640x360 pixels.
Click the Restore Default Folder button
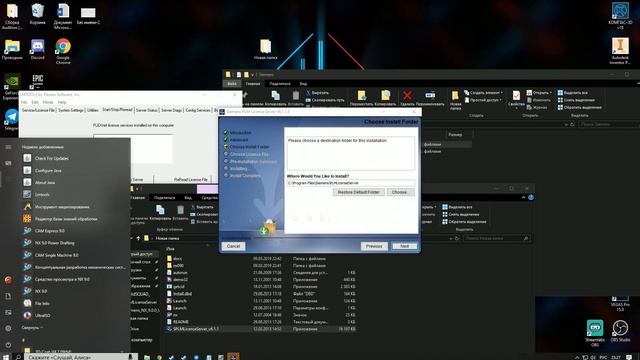coord(358,192)
